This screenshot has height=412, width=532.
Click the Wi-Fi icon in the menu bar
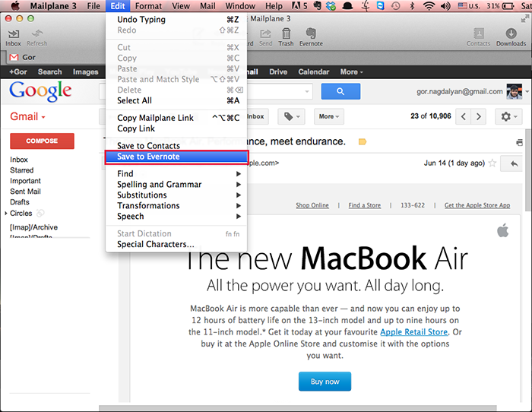point(429,6)
